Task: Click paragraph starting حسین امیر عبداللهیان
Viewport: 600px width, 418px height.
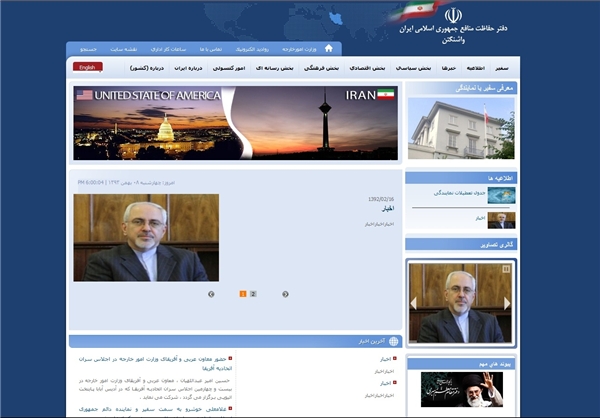Action: click(x=155, y=389)
